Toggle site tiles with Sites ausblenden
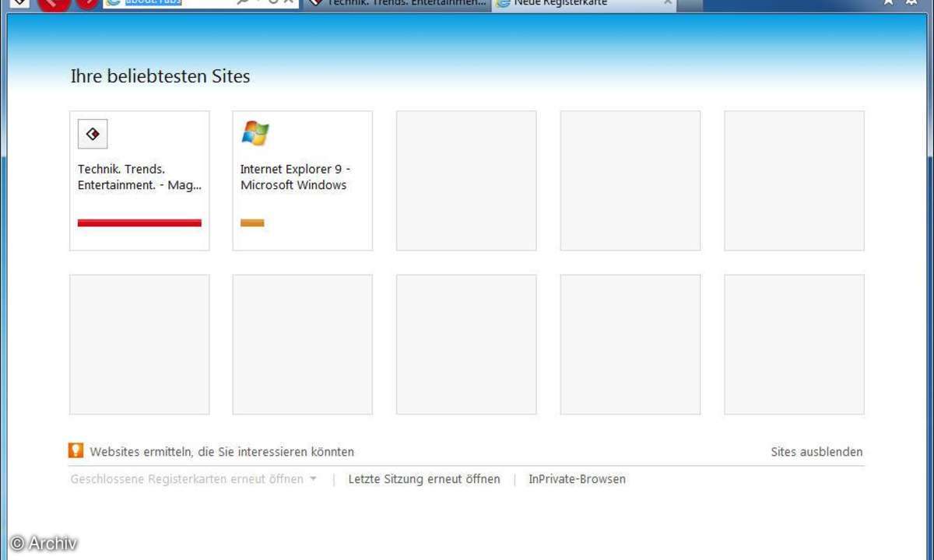Viewport: 934px width, 560px height. point(816,452)
